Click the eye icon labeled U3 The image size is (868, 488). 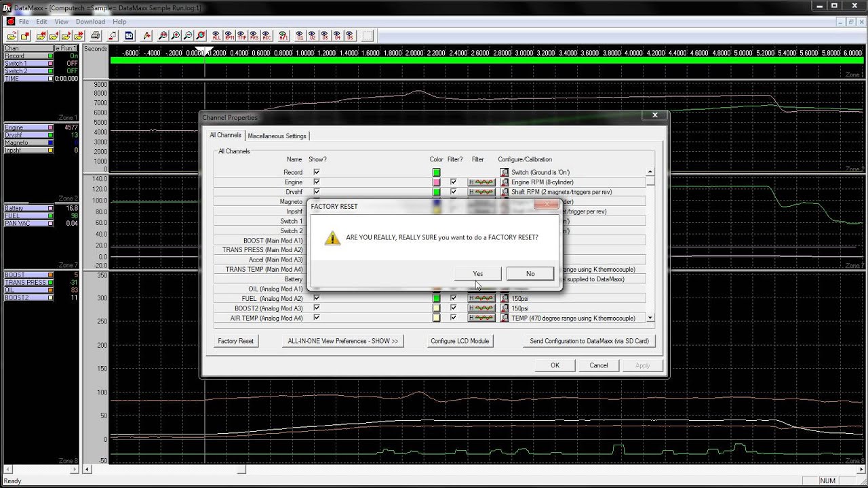[325, 35]
